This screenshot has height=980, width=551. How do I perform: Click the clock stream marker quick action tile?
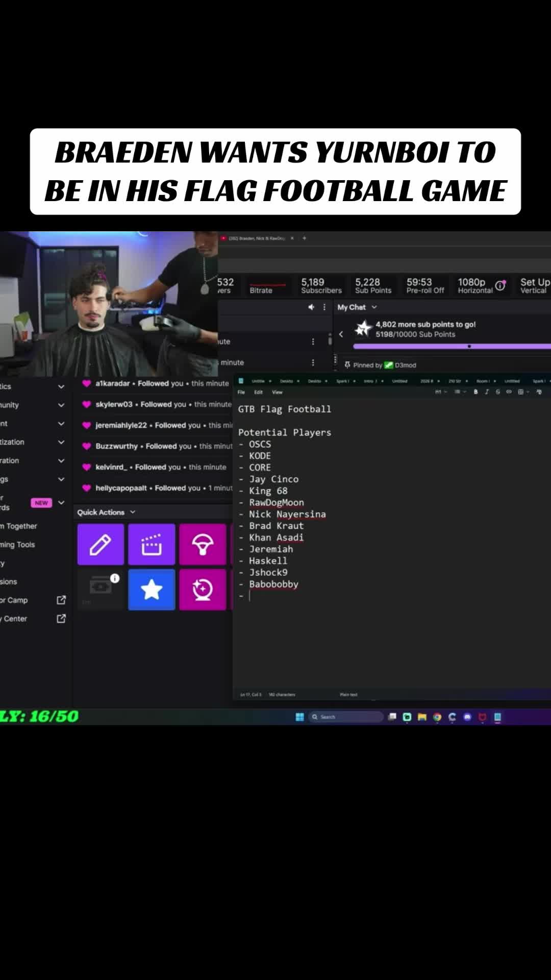point(203,590)
